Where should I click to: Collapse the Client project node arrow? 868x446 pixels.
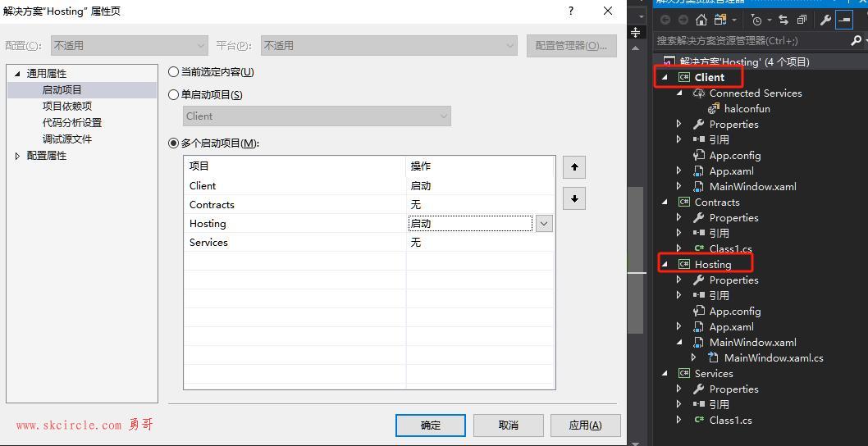665,77
